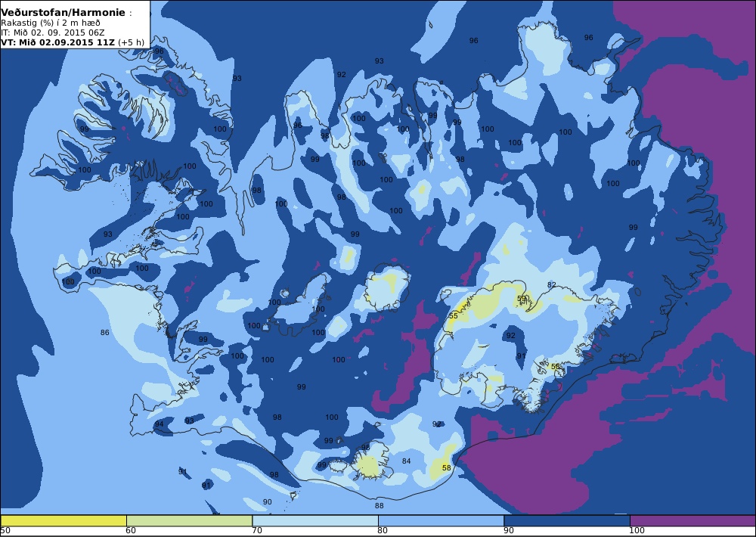Select the Veðurstofan/Harmonie title text
Viewport: 756px width, 537px height.
(63, 13)
